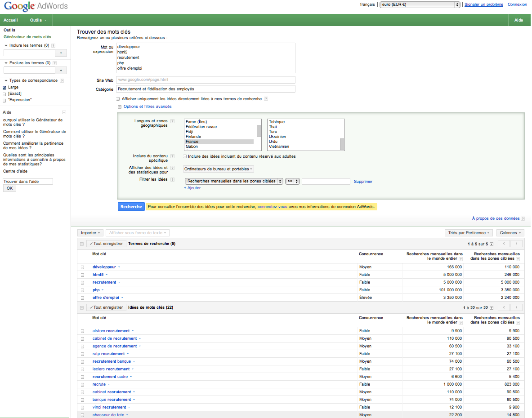Toggle the [Exact] match type checkbox
This screenshot has height=418, width=532.
click(x=4, y=94)
